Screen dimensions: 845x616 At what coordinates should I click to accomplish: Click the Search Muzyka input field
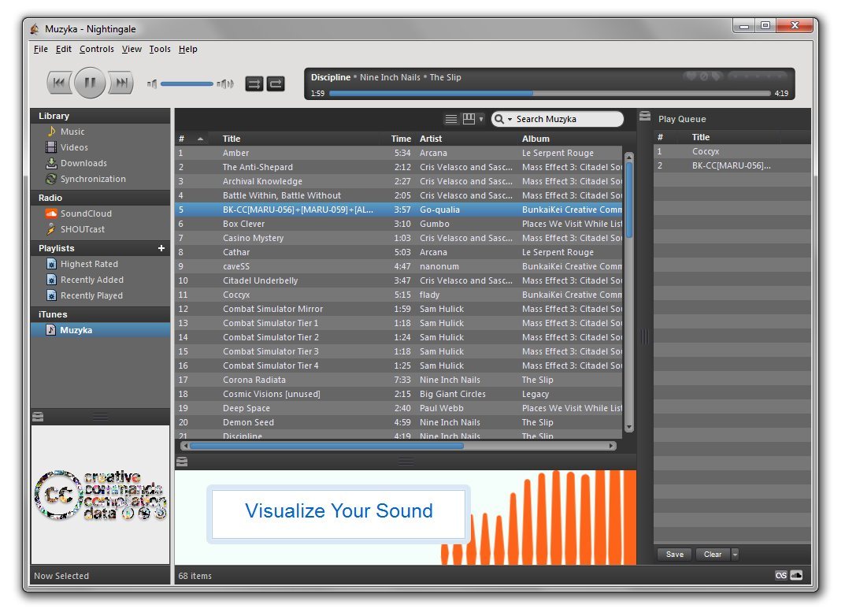(x=568, y=119)
